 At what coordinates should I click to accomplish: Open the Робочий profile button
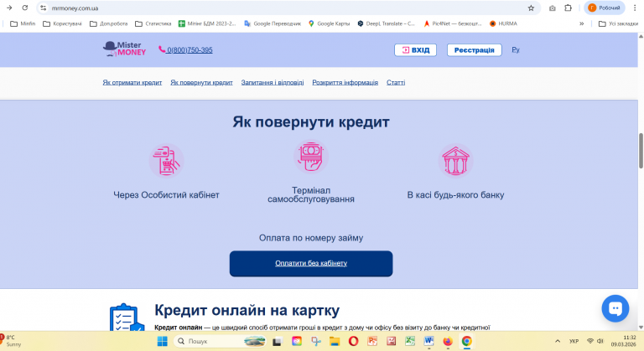(x=604, y=8)
